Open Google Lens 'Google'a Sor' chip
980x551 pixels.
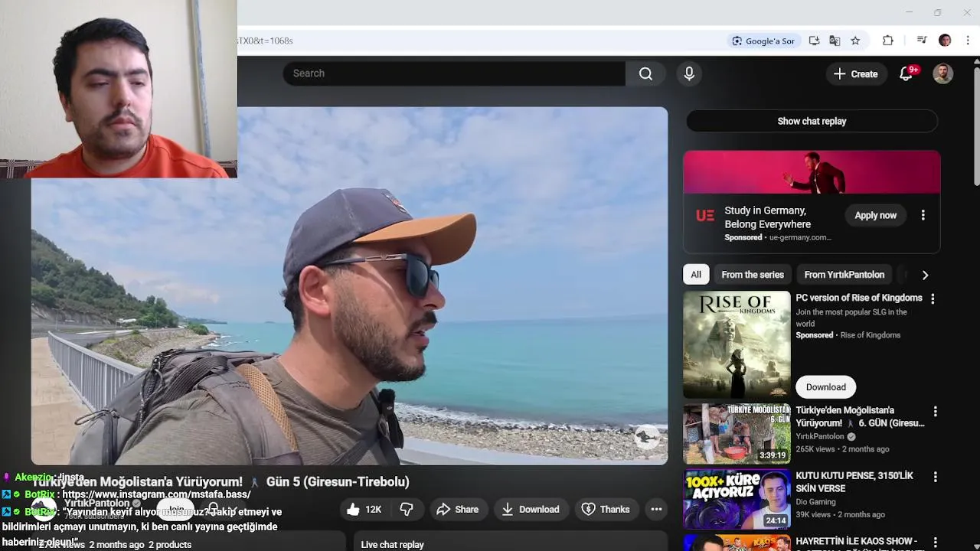(763, 41)
